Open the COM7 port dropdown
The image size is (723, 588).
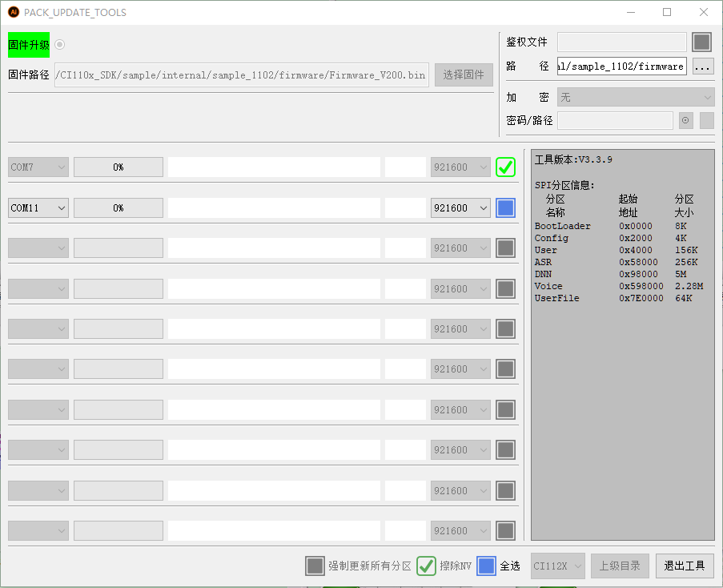[x=38, y=167]
